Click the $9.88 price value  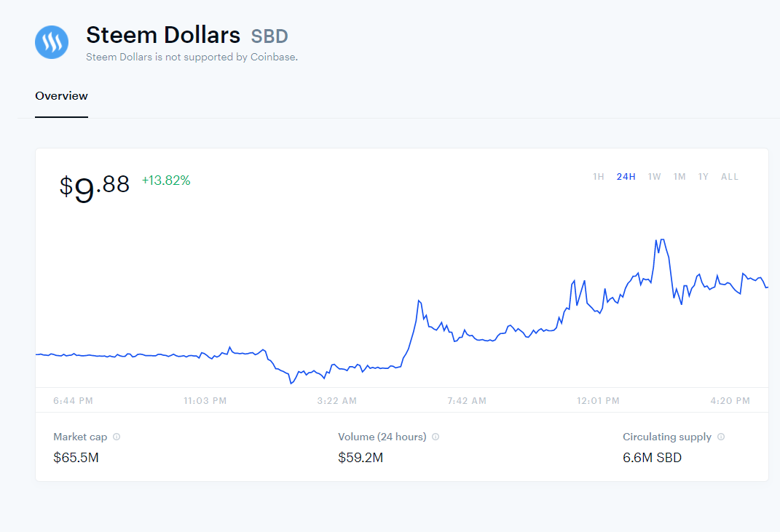94,187
